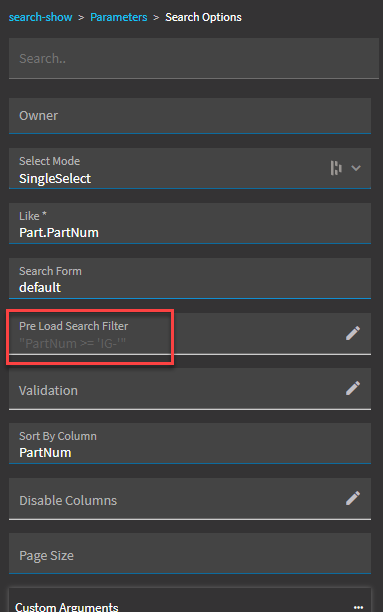Click the Search Form default field
The width and height of the screenshot is (383, 612).
(x=190, y=279)
